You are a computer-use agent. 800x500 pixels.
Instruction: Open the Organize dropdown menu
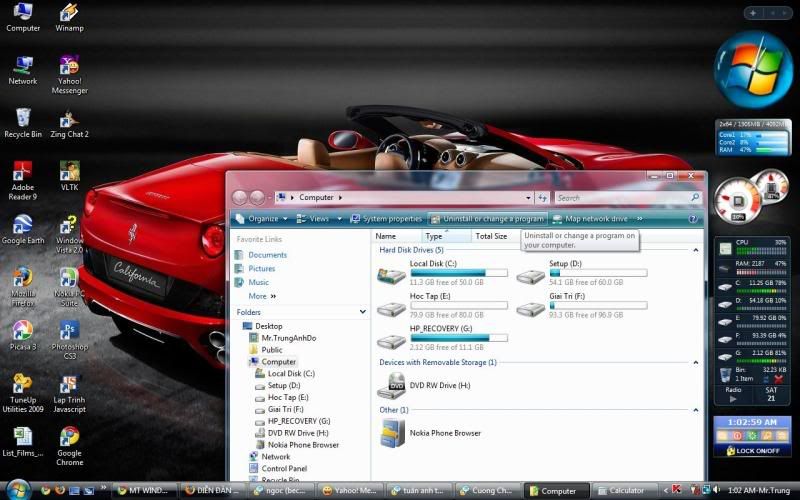point(263,218)
